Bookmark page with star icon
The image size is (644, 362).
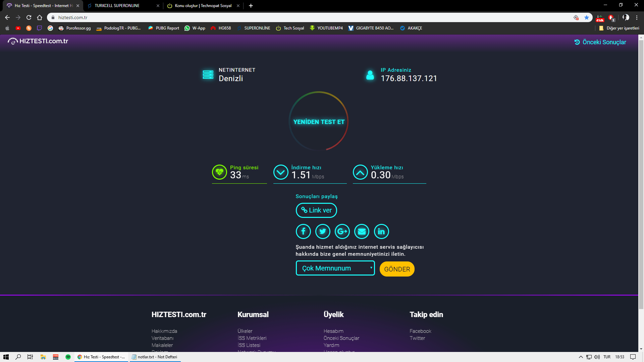point(587,17)
